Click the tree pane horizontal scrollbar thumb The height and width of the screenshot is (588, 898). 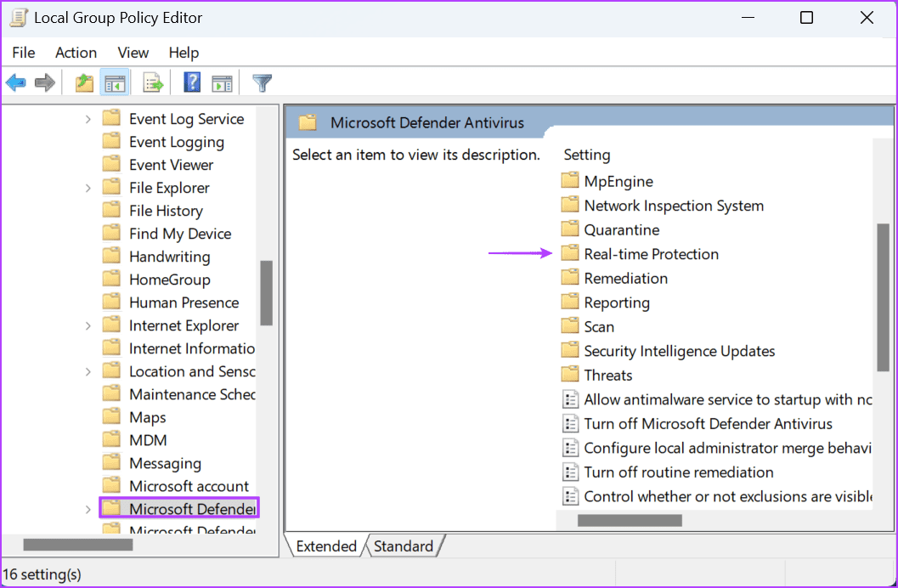78,545
